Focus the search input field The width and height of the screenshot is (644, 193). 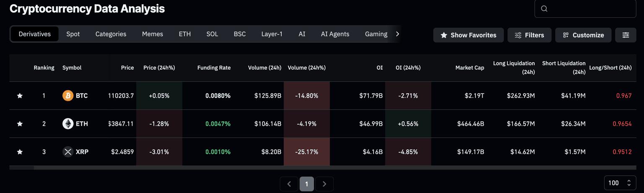tap(591, 9)
